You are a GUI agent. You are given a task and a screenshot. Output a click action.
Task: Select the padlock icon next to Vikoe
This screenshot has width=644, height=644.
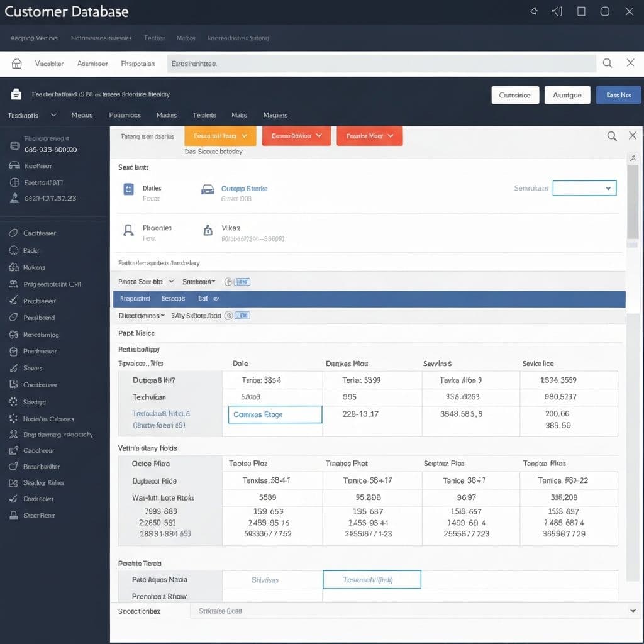click(x=208, y=231)
